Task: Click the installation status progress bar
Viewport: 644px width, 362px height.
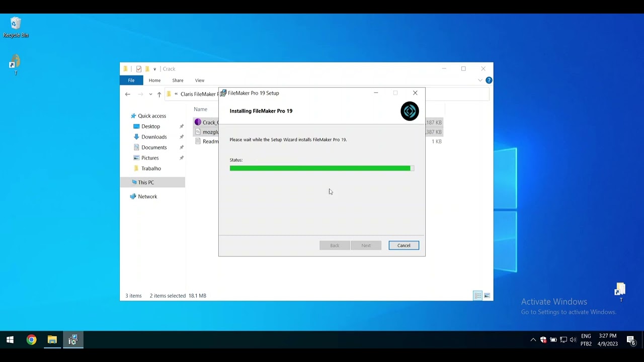Action: click(x=322, y=168)
